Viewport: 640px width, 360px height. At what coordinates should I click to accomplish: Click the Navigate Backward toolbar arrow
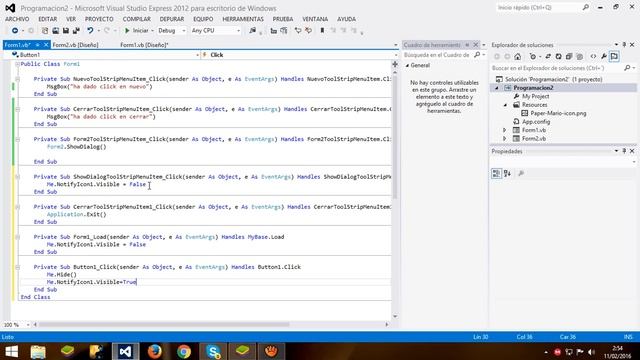[x=15, y=31]
